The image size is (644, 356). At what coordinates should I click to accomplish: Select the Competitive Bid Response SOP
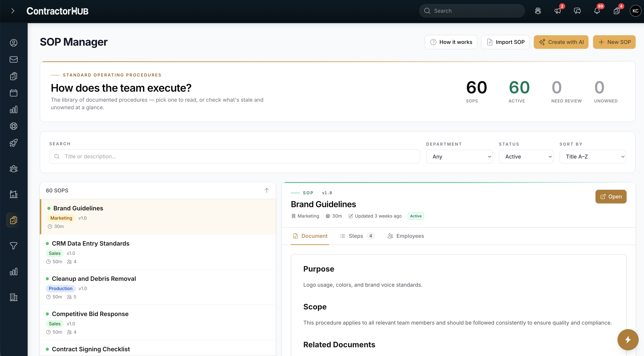pyautogui.click(x=158, y=322)
